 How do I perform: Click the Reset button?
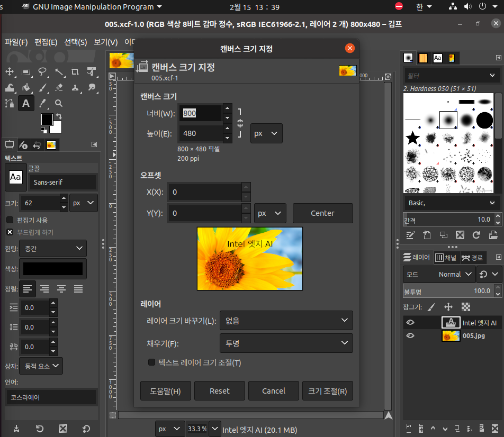220,391
